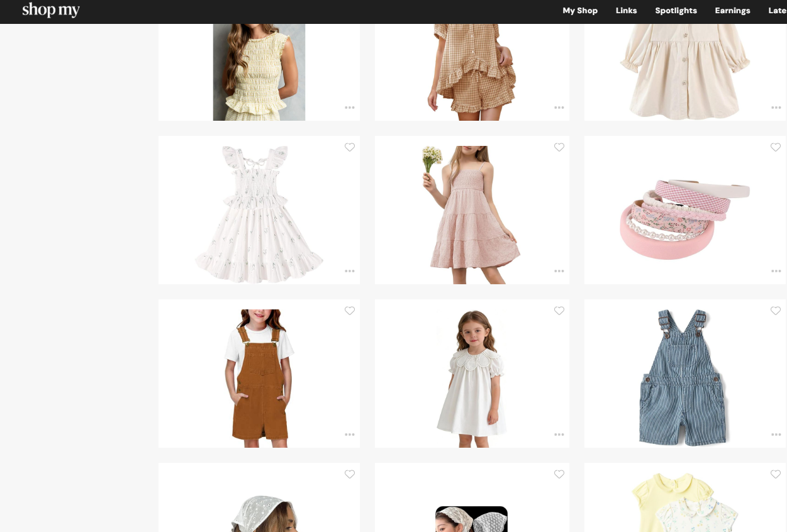Favorite the lace bandana on black background
This screenshot has width=787, height=532.
(559, 474)
